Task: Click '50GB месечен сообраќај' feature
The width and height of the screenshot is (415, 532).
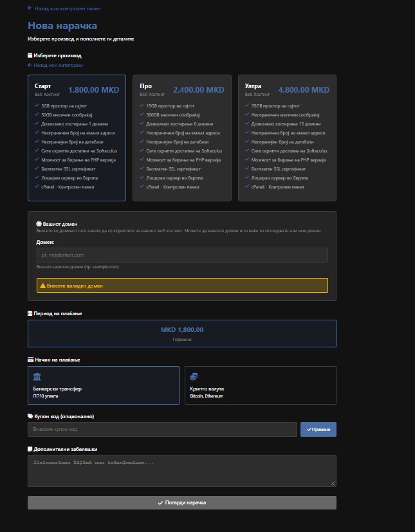Action: pos(67,115)
